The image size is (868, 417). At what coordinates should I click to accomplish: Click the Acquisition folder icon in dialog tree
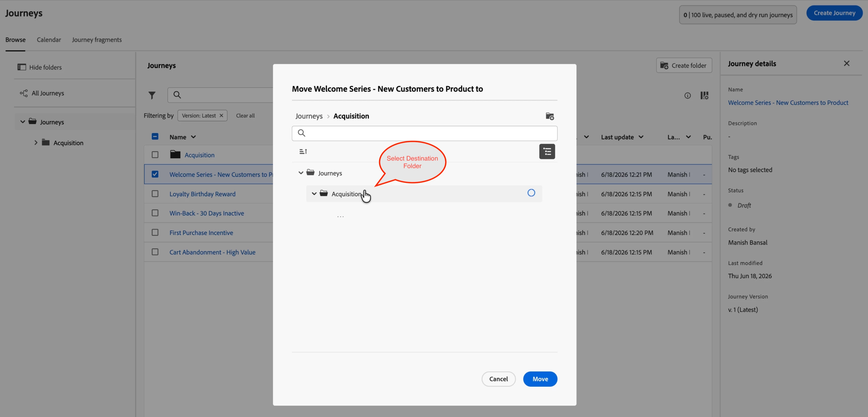pos(323,193)
